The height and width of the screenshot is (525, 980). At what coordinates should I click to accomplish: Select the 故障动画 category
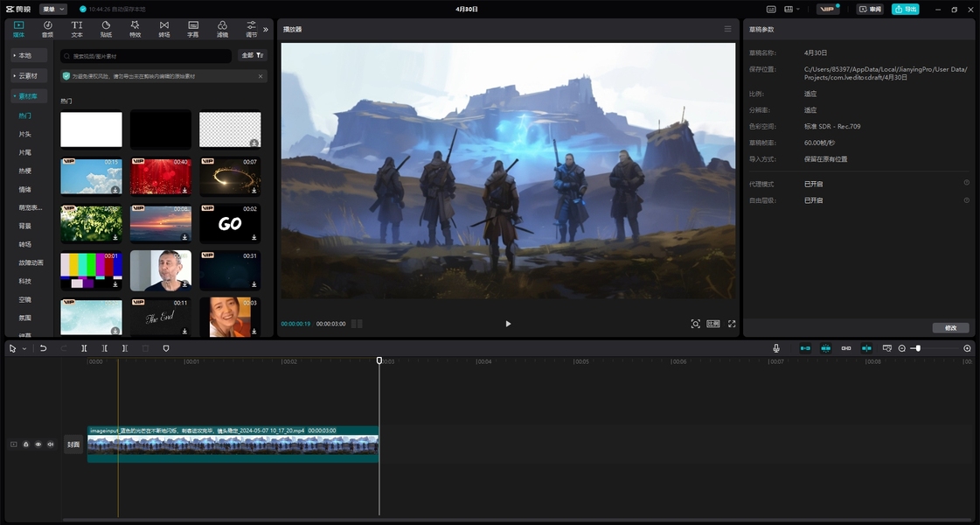click(31, 262)
